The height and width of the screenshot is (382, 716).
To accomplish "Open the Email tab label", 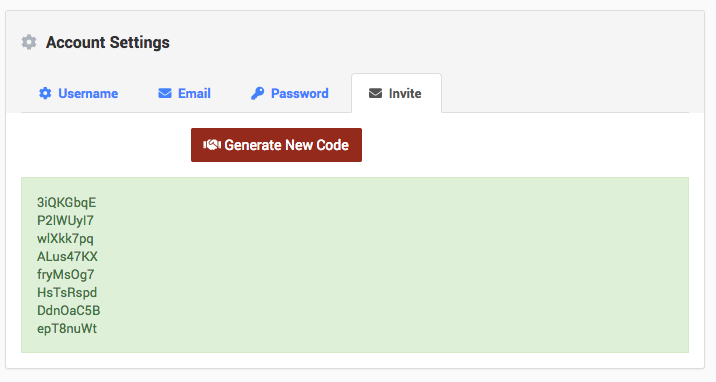I will pyautogui.click(x=194, y=93).
